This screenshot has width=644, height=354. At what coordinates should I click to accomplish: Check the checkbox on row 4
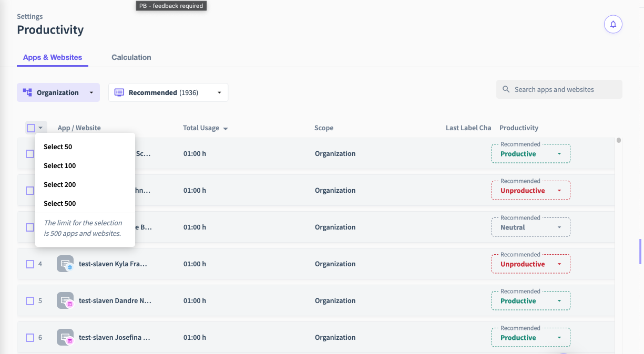click(30, 264)
